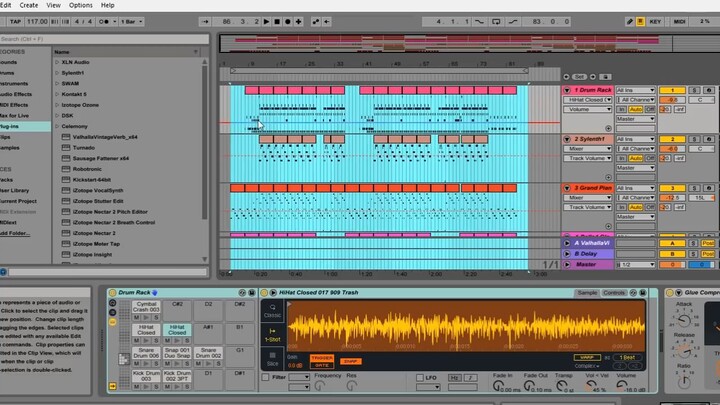Enable the Loop switch in transport
The height and width of the screenshot is (405, 720).
coord(496,22)
